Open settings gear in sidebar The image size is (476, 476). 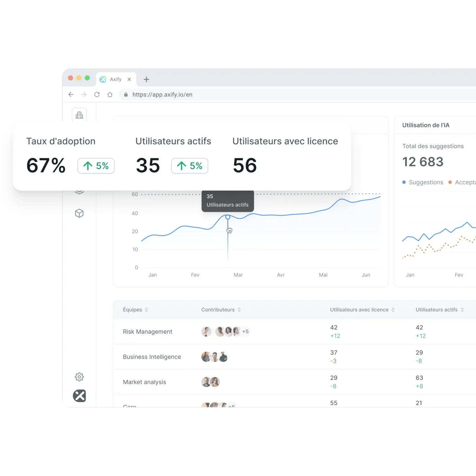coord(79,377)
